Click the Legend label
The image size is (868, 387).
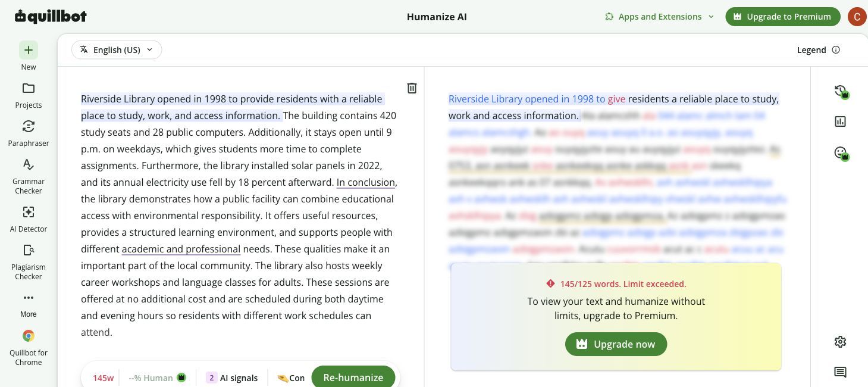pos(811,50)
